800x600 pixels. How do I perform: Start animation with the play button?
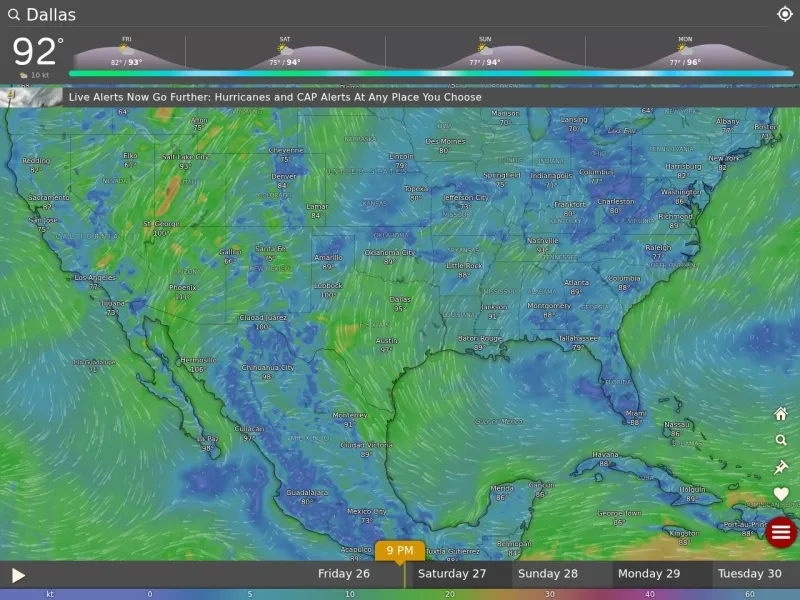pos(18,576)
